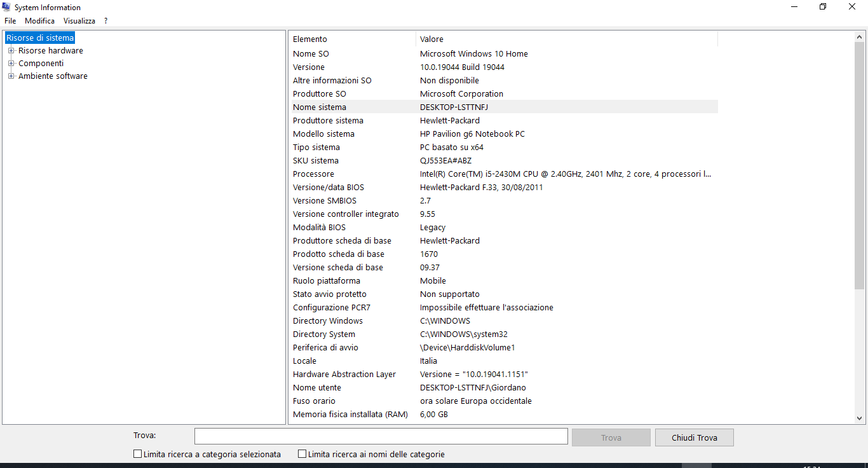Select the Nome utente row
The height and width of the screenshot is (468, 868).
pyautogui.click(x=504, y=388)
